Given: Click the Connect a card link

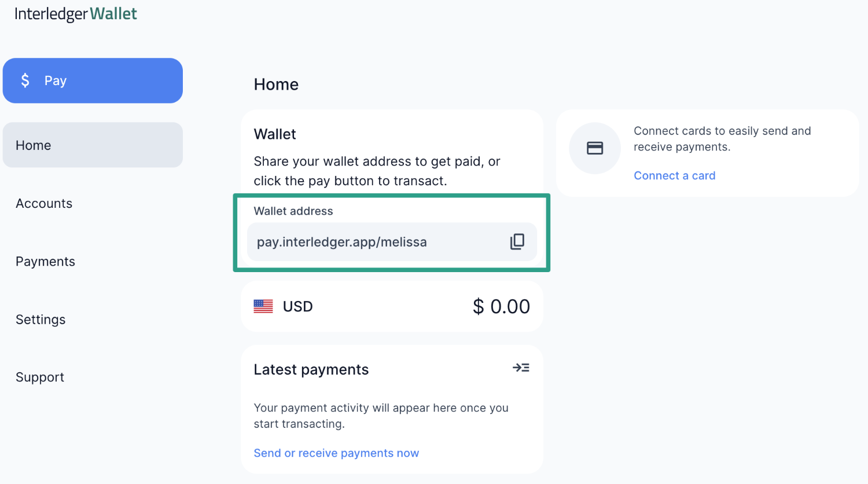Looking at the screenshot, I should click(x=675, y=175).
